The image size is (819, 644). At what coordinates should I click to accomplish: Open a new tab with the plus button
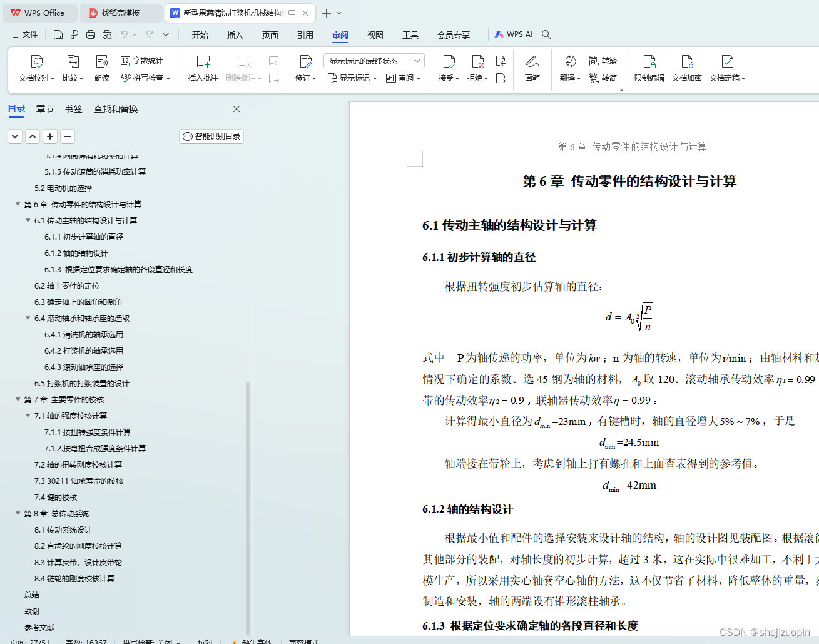point(327,13)
